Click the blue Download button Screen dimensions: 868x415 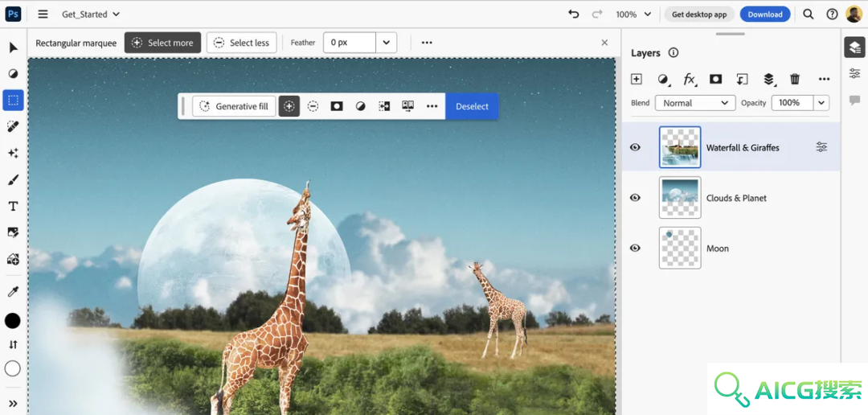(765, 14)
